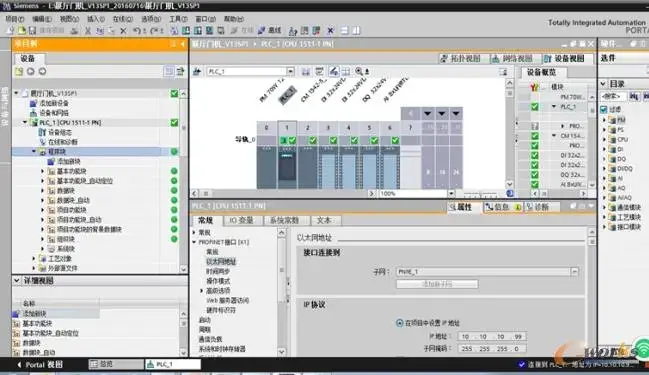
Task: Click the 总览 overview button in bottom bar
Action: (115, 364)
